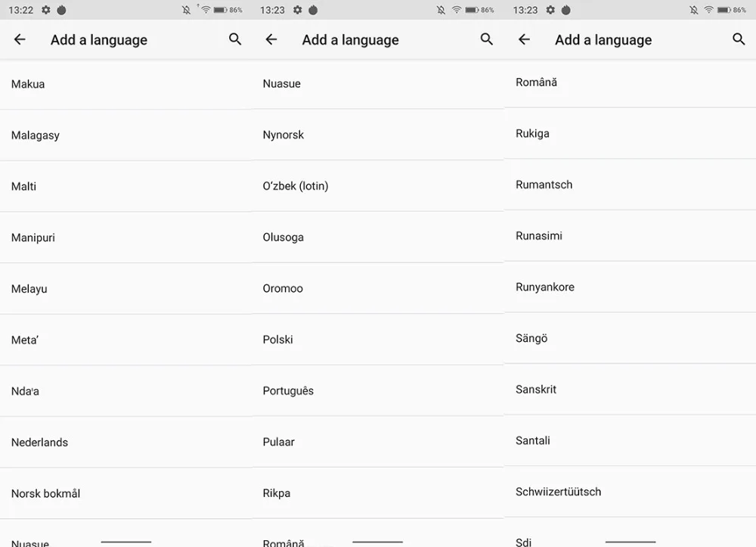Tap the back arrow in the left screen
The width and height of the screenshot is (756, 547).
coord(20,39)
